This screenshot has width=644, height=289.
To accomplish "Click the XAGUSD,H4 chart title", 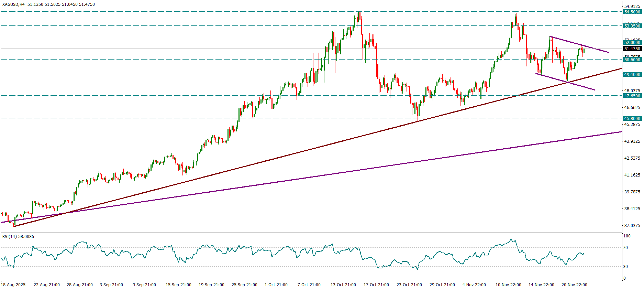I will (x=13, y=4).
